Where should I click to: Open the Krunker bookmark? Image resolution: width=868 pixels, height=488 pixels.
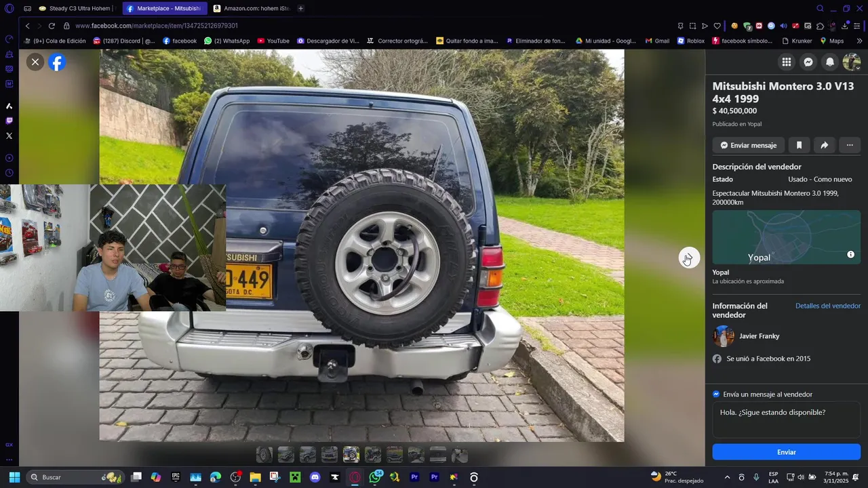797,41
